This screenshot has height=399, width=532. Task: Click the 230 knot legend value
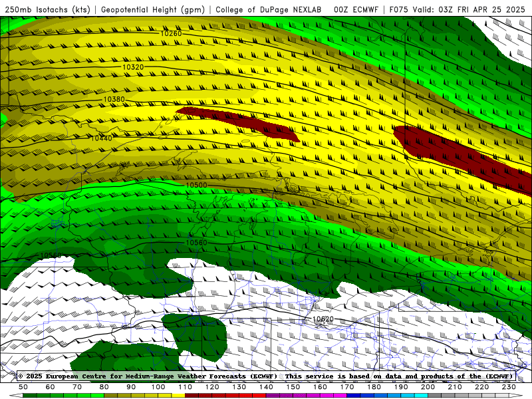coord(509,387)
